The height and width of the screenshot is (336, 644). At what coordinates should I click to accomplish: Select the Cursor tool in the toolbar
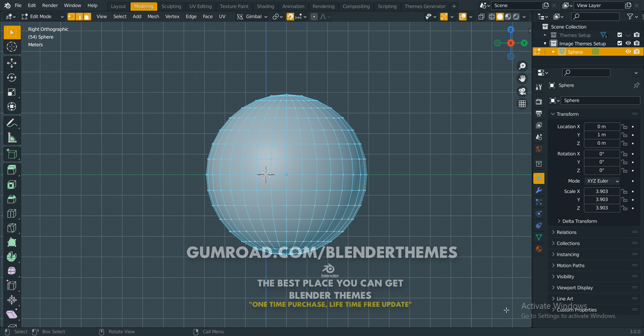coord(12,47)
